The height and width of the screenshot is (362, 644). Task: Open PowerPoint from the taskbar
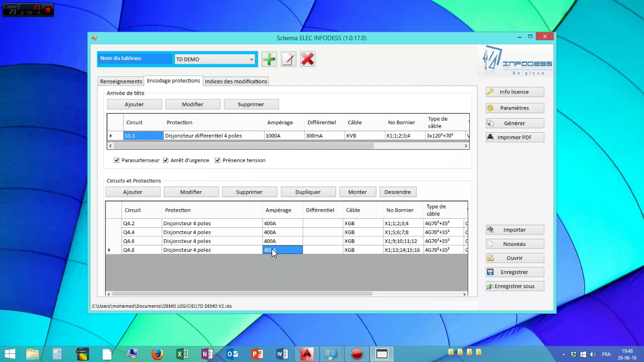click(257, 354)
